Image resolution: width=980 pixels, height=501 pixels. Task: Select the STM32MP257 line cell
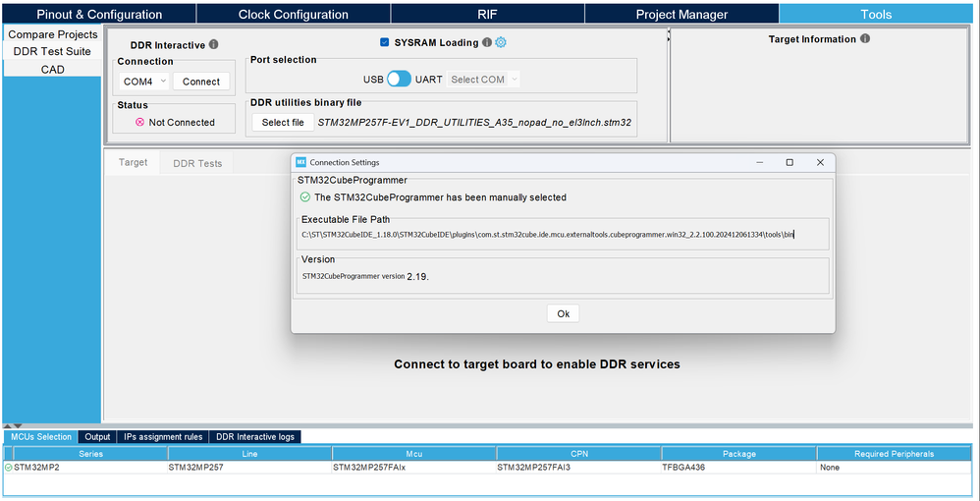[x=250, y=468]
